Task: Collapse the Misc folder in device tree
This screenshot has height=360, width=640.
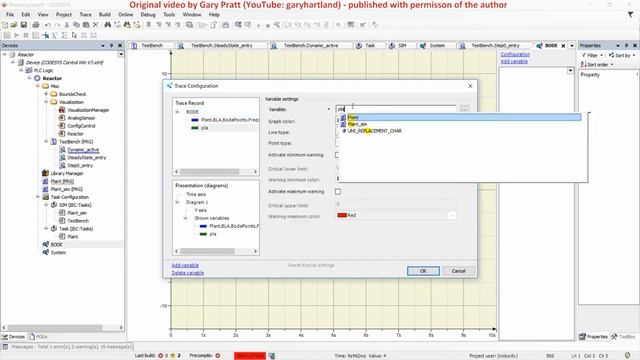Action: [38, 86]
